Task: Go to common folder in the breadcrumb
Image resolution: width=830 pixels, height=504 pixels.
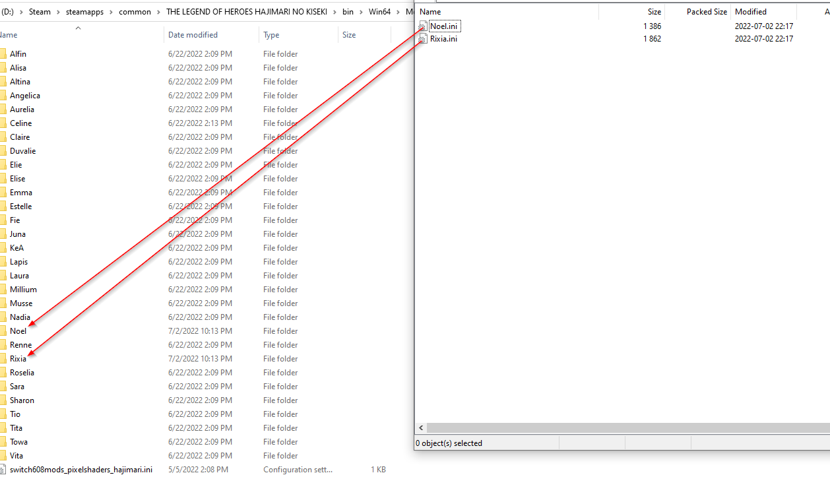Action: coord(135,12)
